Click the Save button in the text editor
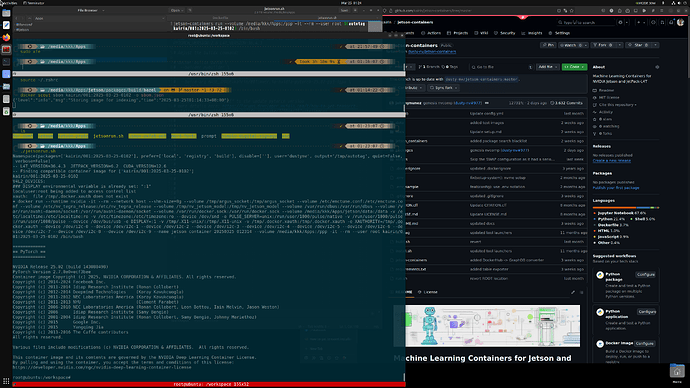This screenshot has height=388, width=690. tap(345, 10)
